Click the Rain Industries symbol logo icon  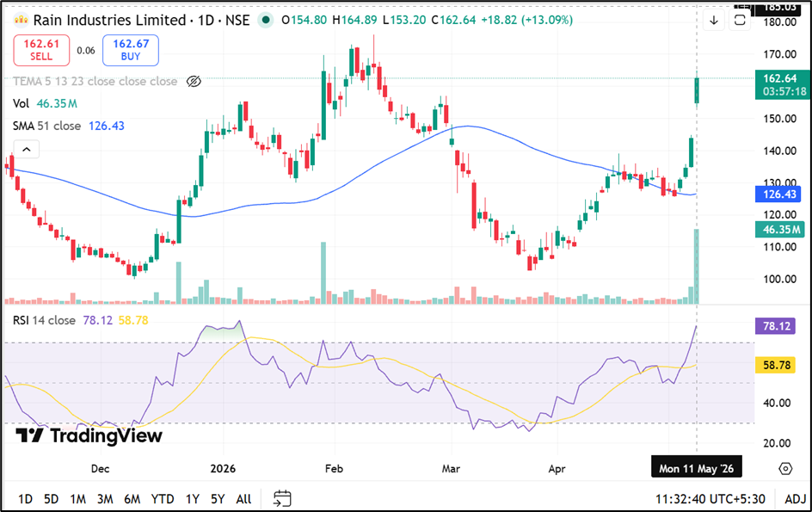tap(21, 20)
